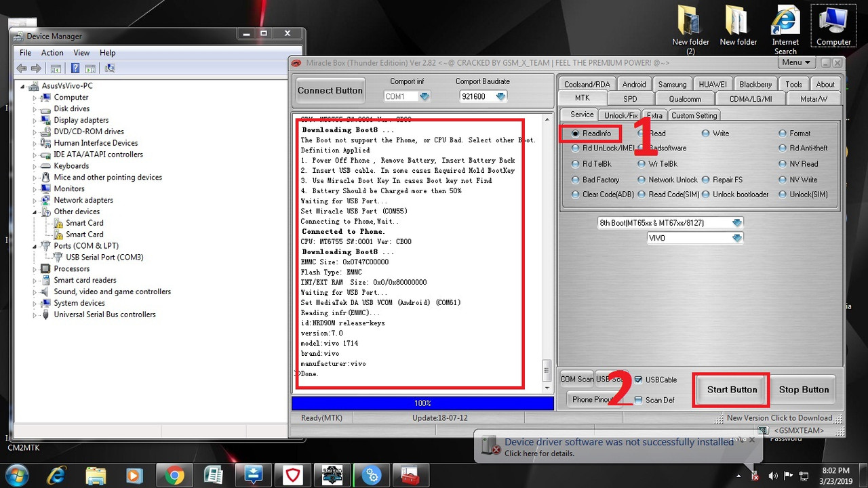868x488 pixels.
Task: Click Scan for hardware changes toolbar icon
Action: (110, 68)
